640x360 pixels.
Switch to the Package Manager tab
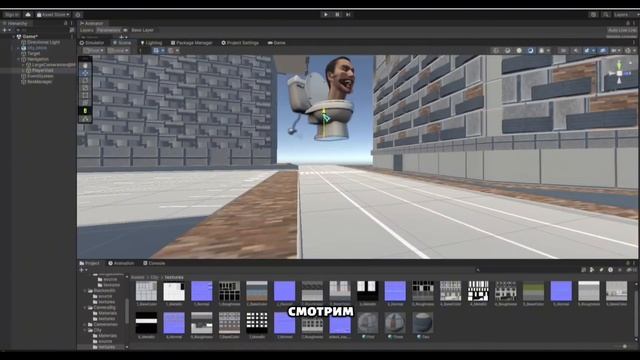pos(191,42)
